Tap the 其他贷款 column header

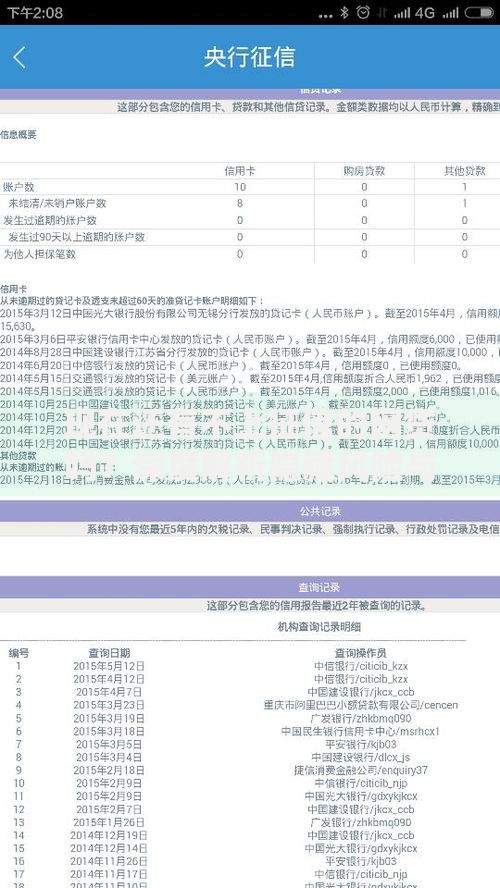click(x=464, y=170)
